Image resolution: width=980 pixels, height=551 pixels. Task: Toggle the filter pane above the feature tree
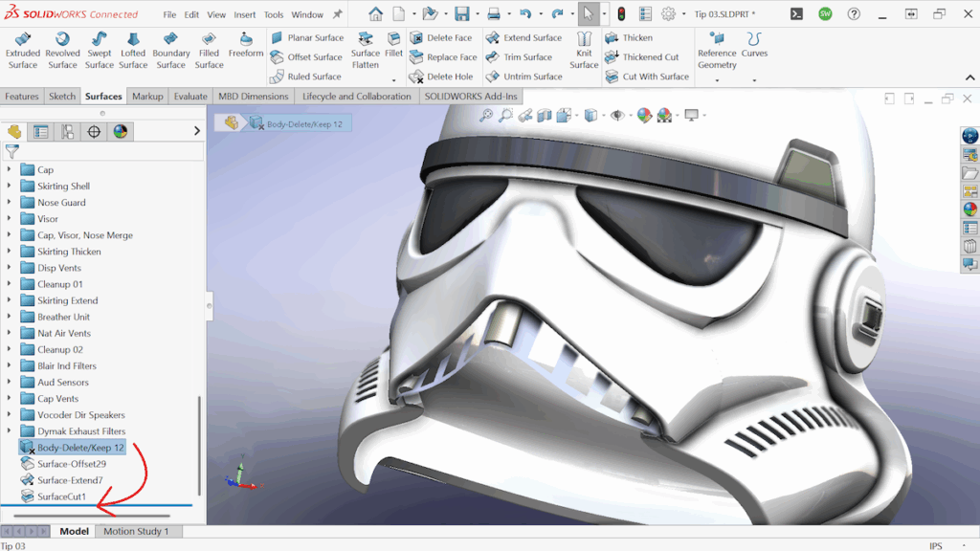(x=11, y=151)
